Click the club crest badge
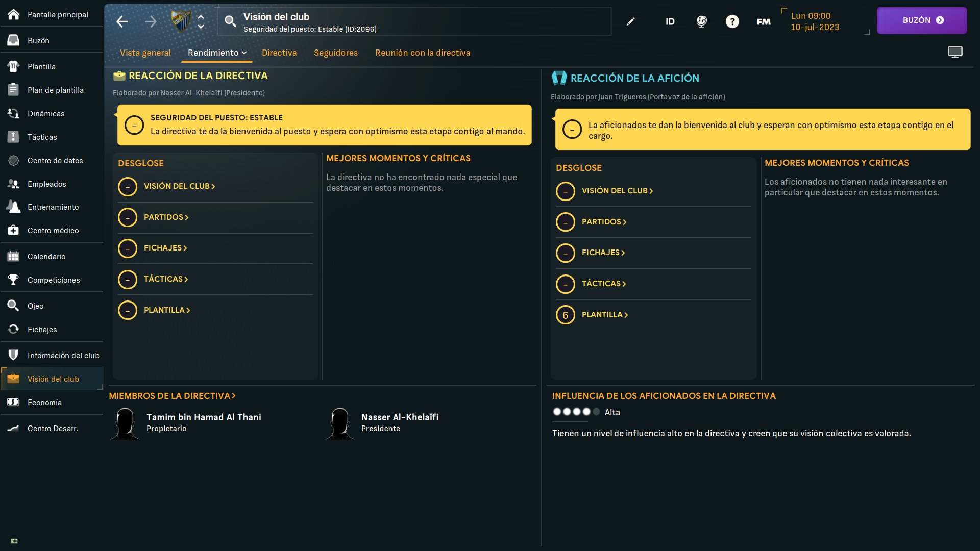Viewport: 980px width, 551px height. (x=181, y=21)
